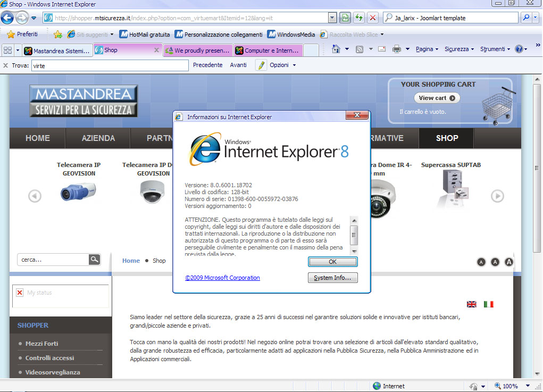Advance product carousel to the next item

pyautogui.click(x=497, y=196)
